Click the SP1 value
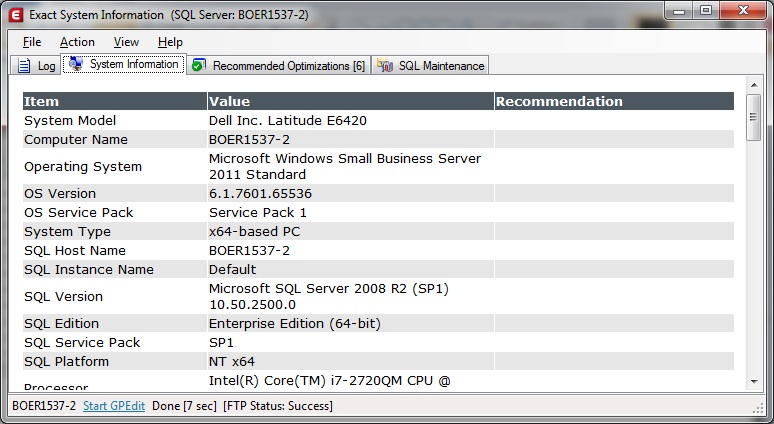 coord(221,342)
